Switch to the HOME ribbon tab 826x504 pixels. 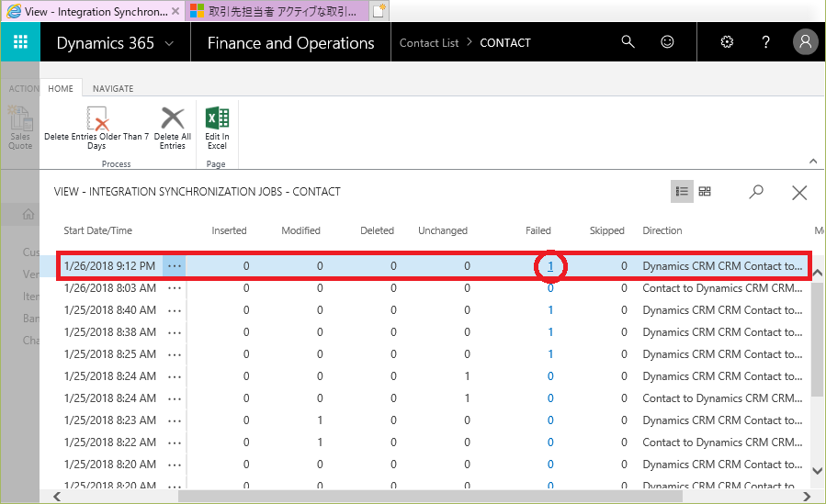[x=61, y=88]
